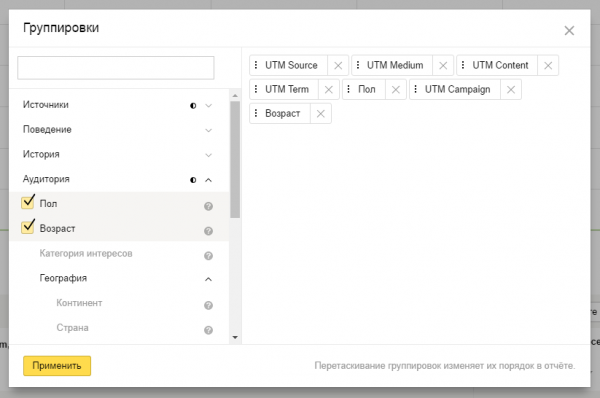This screenshot has height=398, width=600.
Task: Expand the Поведение section
Action: (x=209, y=130)
